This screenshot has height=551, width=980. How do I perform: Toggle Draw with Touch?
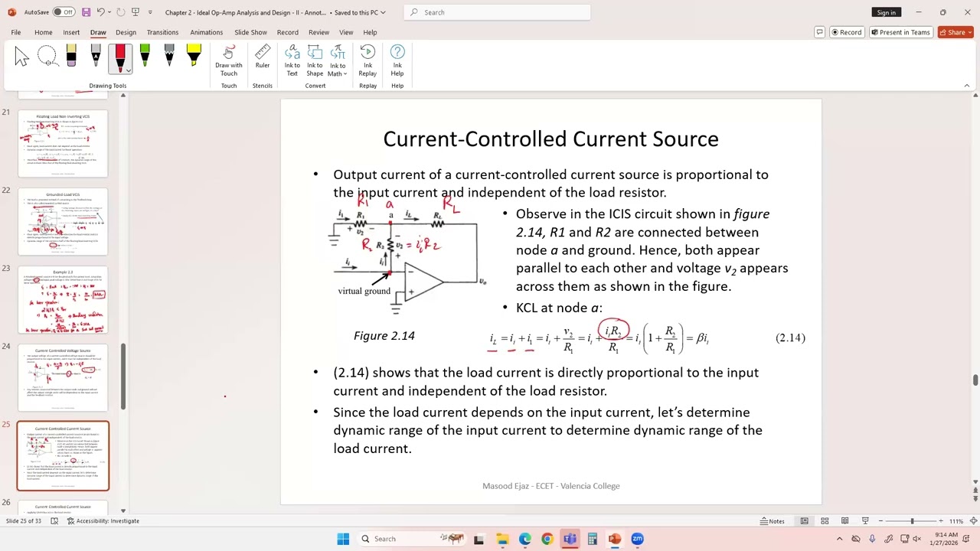(228, 60)
